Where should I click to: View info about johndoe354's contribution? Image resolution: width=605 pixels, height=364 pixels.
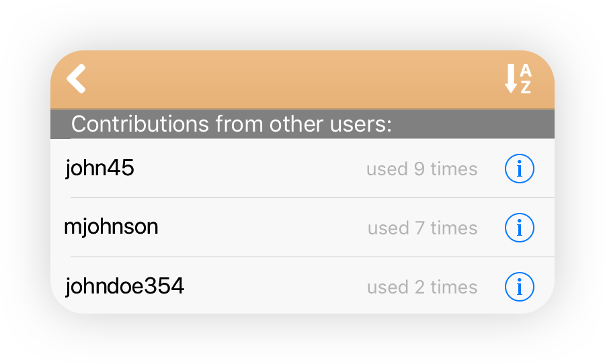tap(520, 287)
